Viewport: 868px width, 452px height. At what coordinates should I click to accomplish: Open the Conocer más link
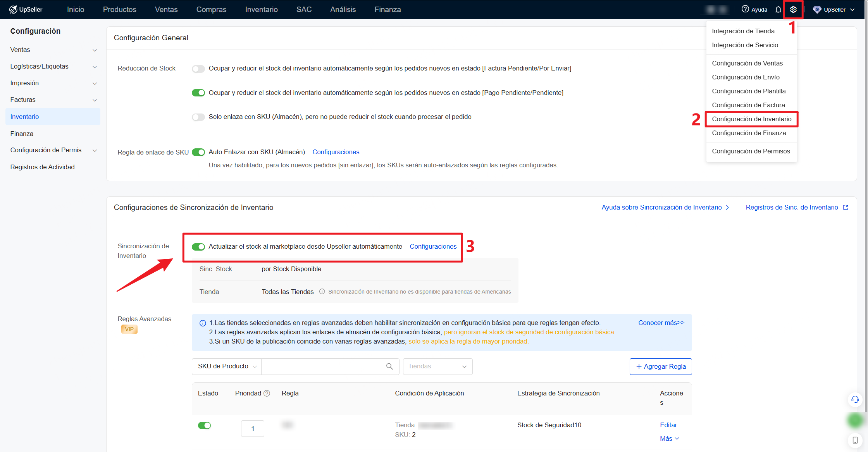point(661,322)
